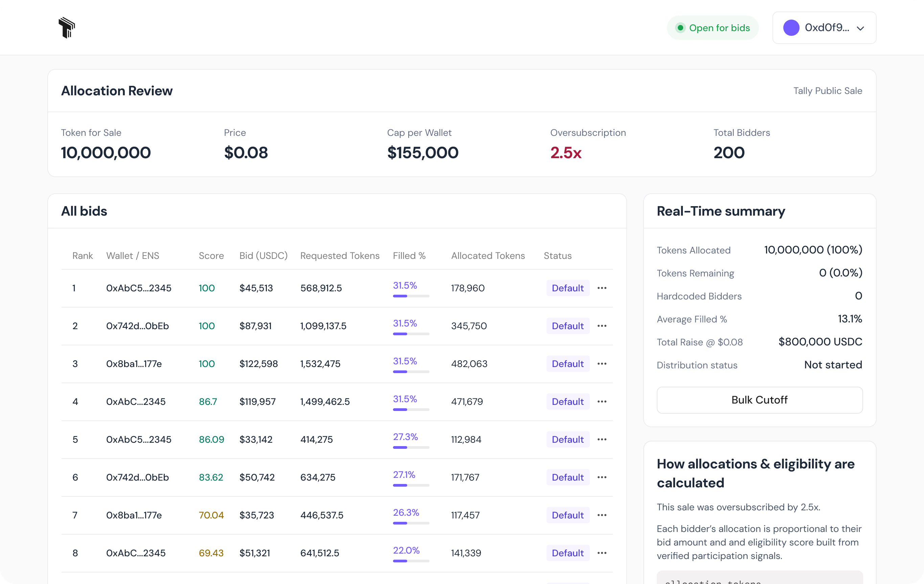924x584 pixels.
Task: Click the Tally logo in the header
Action: point(67,28)
